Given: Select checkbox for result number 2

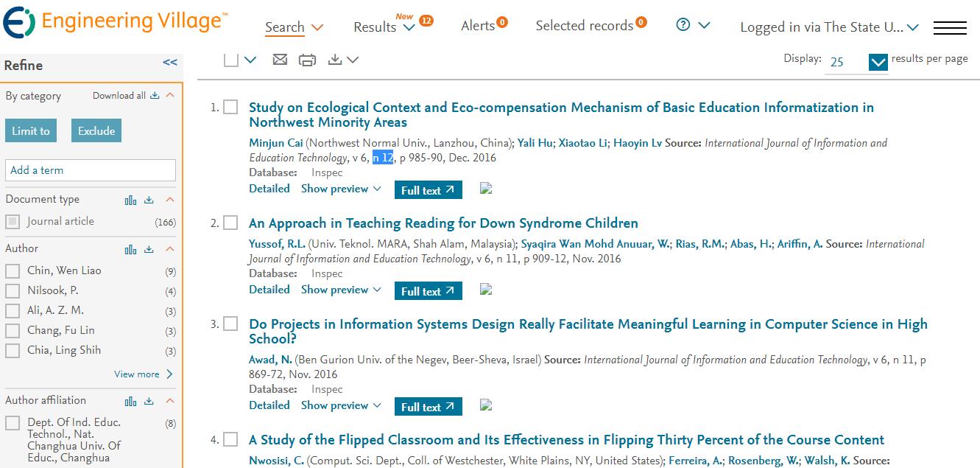Looking at the screenshot, I should click(x=230, y=223).
